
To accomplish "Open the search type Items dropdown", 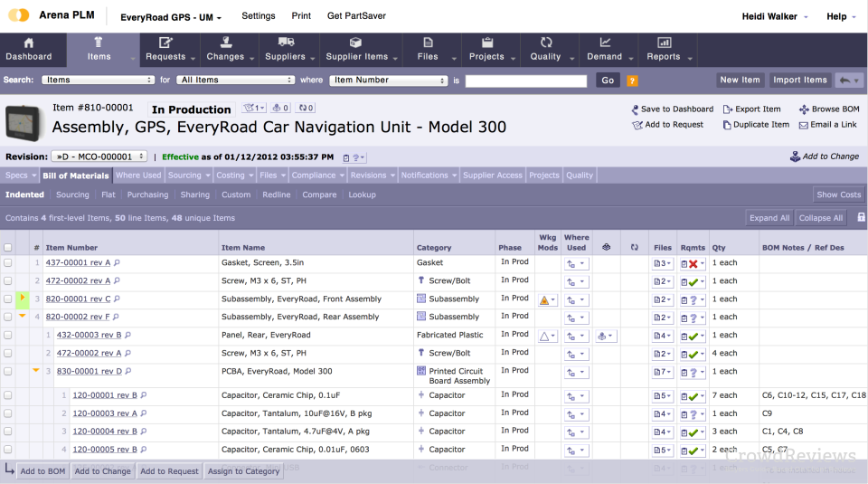I will click(98, 80).
